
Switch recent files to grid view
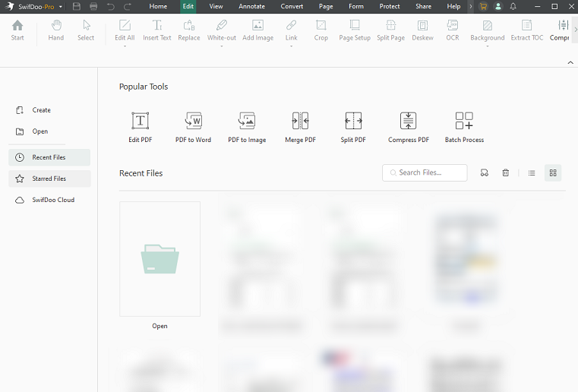[x=553, y=172]
